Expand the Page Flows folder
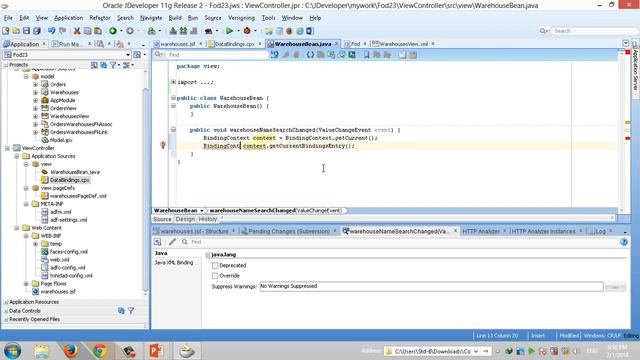 [26, 284]
